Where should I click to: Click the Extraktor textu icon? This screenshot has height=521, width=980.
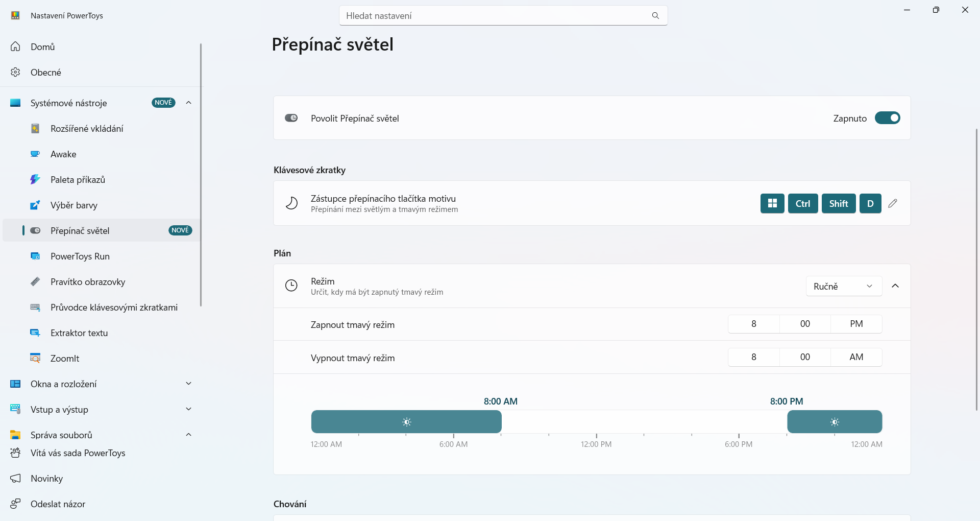[35, 333]
